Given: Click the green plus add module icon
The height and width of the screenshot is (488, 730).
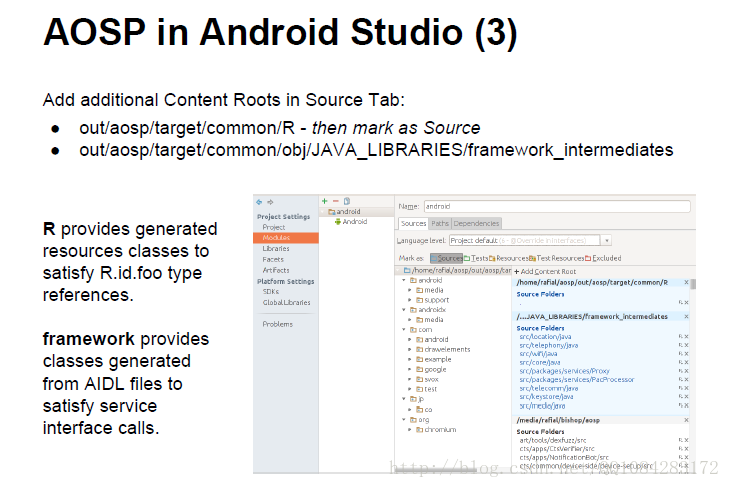Looking at the screenshot, I should (324, 201).
